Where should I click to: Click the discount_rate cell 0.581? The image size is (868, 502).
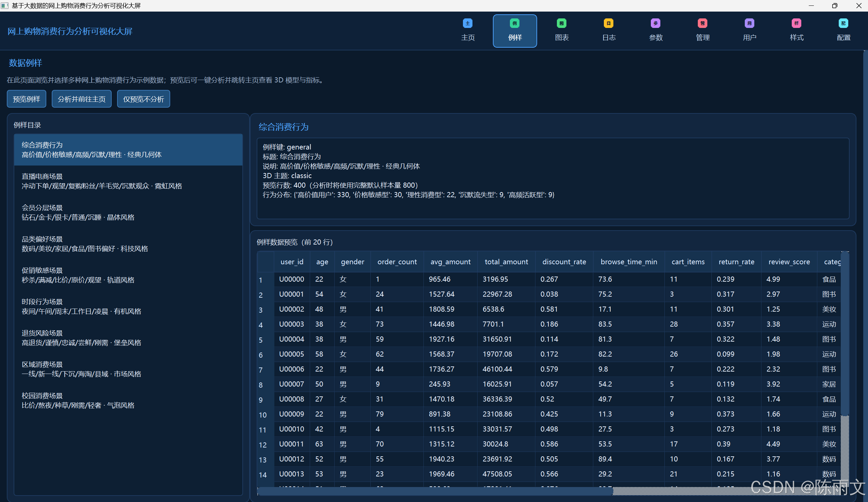pyautogui.click(x=564, y=309)
